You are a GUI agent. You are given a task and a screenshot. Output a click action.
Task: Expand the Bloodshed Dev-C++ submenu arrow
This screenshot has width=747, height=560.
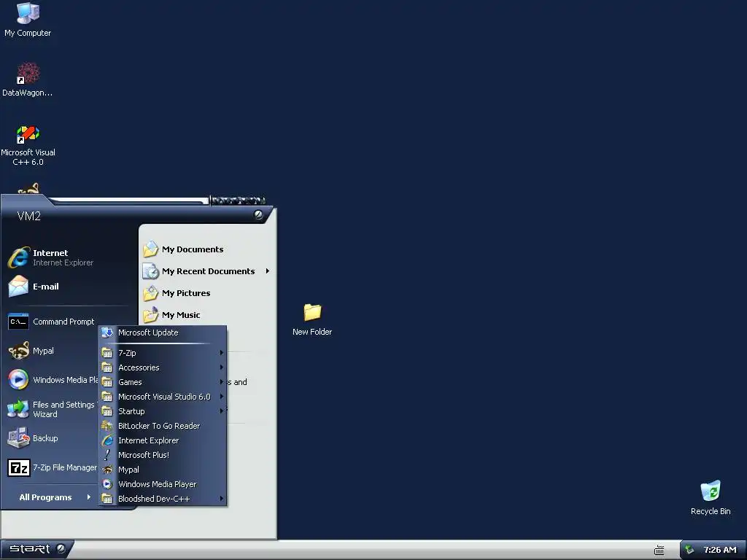point(222,499)
